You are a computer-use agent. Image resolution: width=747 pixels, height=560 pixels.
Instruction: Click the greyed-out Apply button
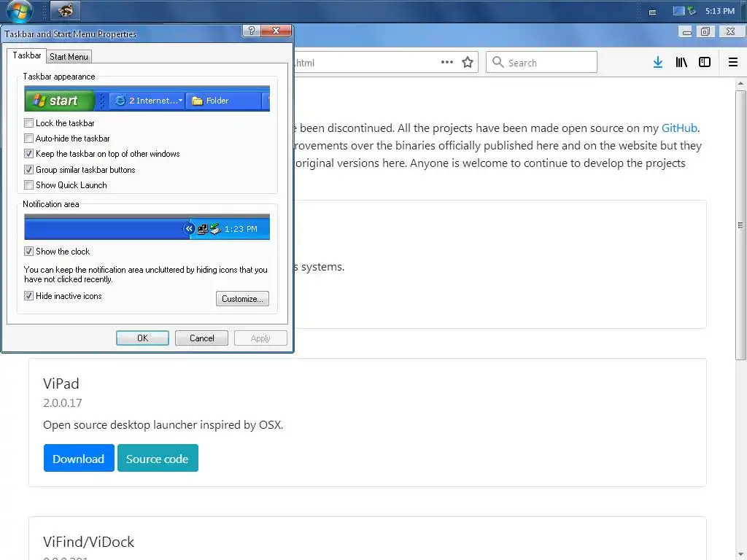pyautogui.click(x=260, y=338)
